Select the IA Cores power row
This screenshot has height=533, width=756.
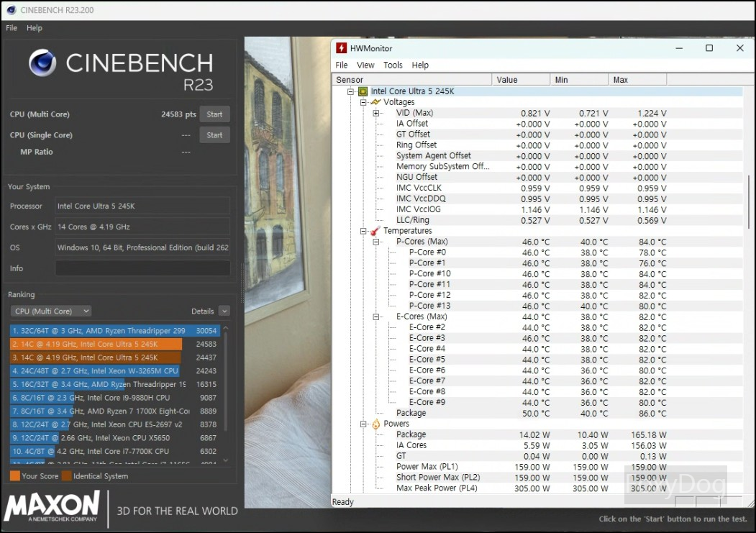[x=537, y=445]
